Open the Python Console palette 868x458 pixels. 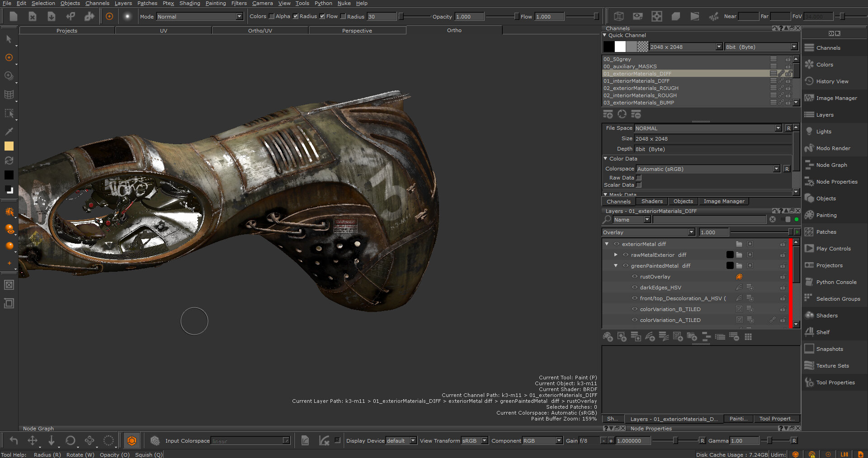point(836,282)
